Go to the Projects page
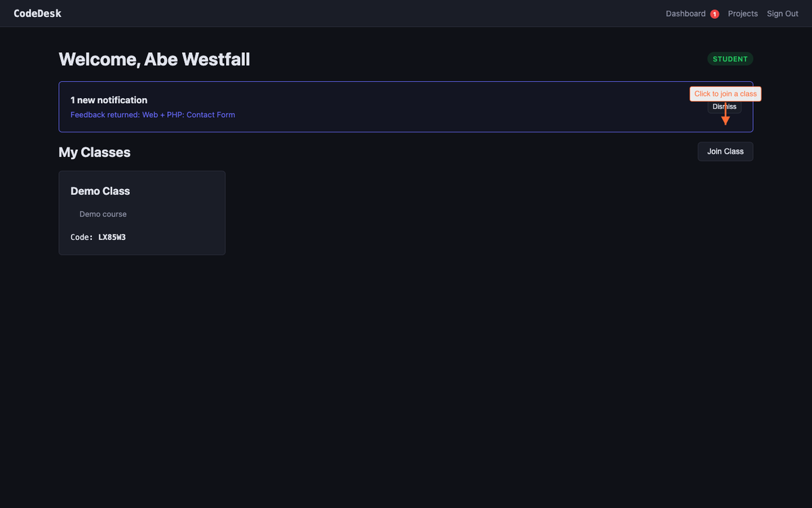 (742, 14)
